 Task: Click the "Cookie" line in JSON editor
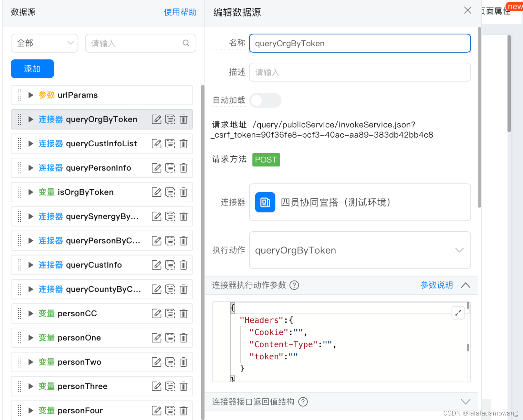(278, 332)
